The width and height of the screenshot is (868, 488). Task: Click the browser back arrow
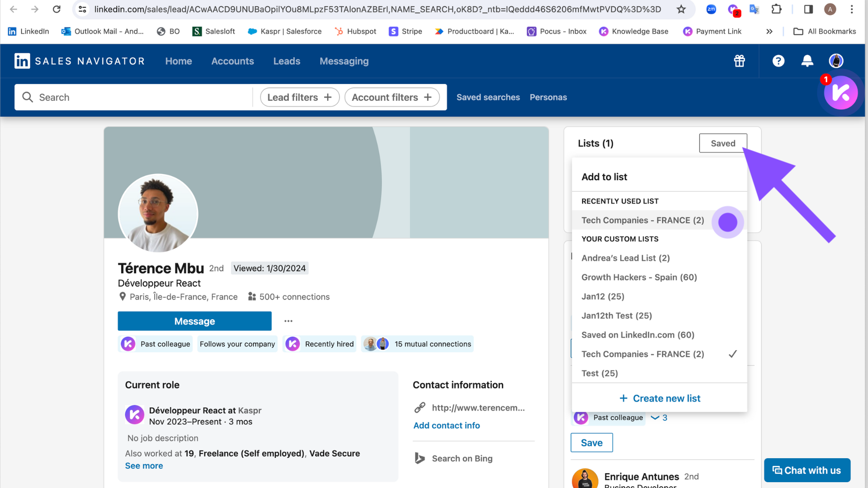click(14, 9)
